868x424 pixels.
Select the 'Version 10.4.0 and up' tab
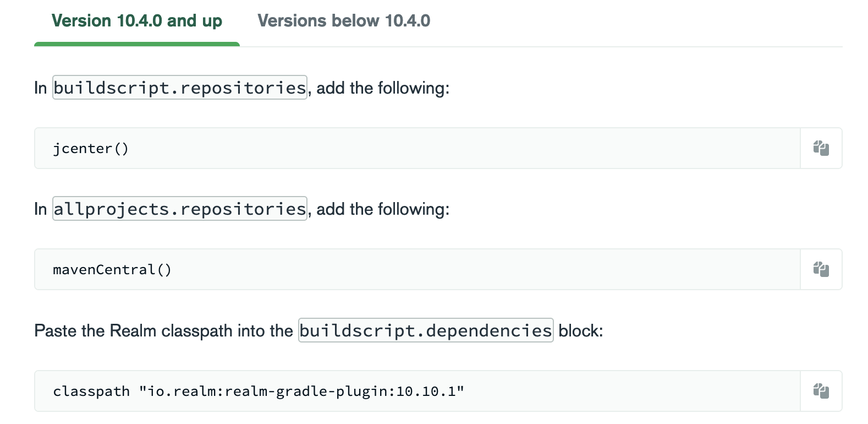[136, 21]
